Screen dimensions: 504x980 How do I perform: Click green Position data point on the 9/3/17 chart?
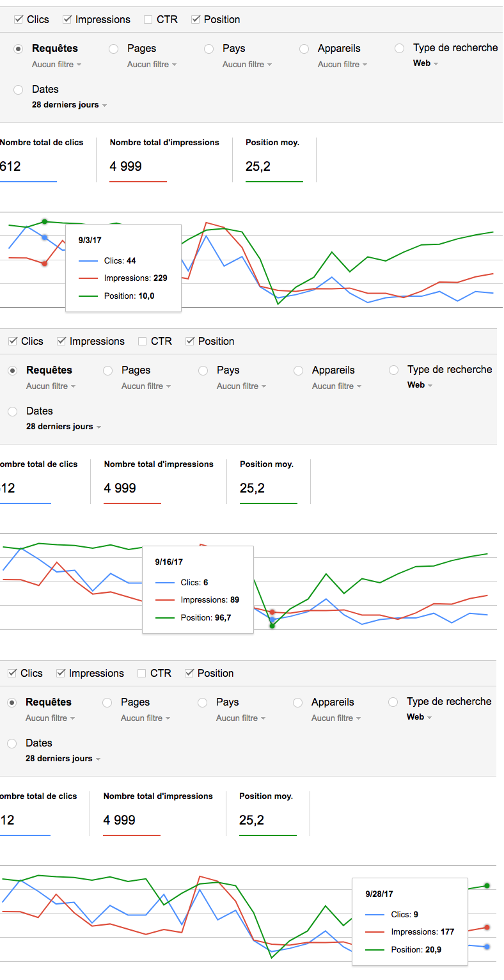pos(44,222)
